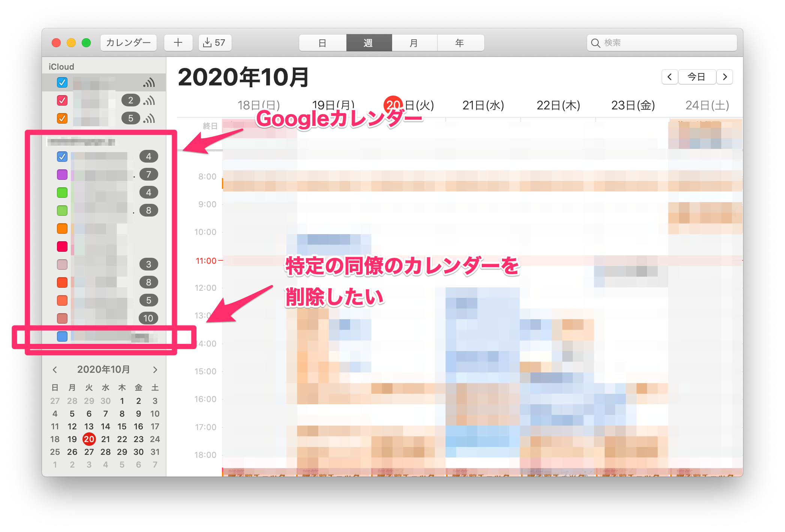Click the plus add event button
The height and width of the screenshot is (532, 785).
coord(178,43)
